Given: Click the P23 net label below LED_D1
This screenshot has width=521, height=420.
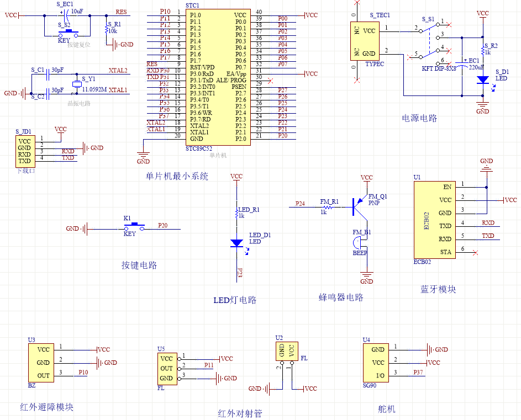Looking at the screenshot, I should (x=240, y=273).
